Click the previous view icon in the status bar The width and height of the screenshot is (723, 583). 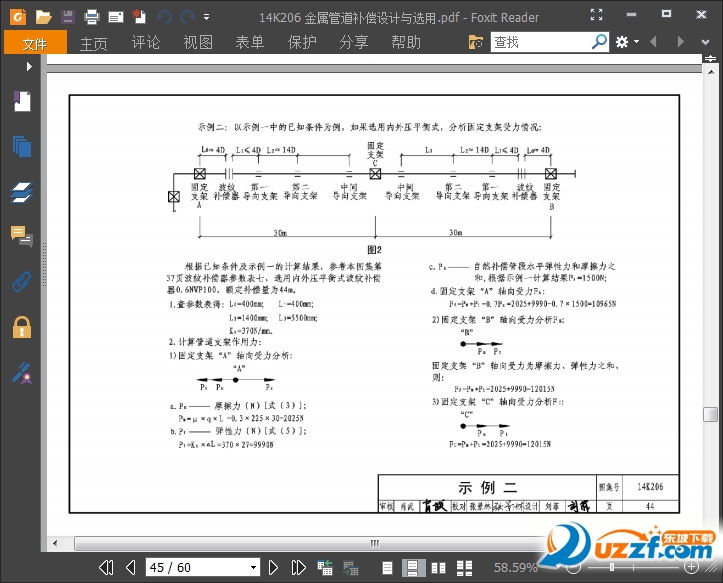[x=325, y=567]
